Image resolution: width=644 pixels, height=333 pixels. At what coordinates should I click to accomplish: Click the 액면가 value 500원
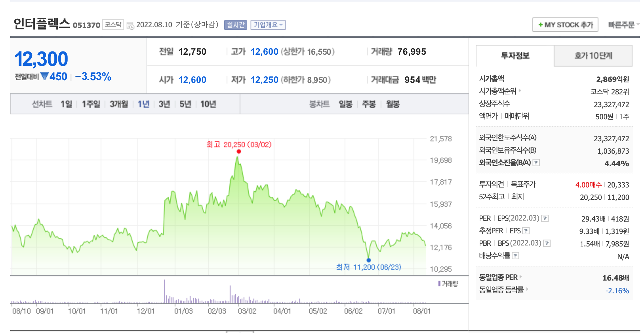pyautogui.click(x=604, y=117)
